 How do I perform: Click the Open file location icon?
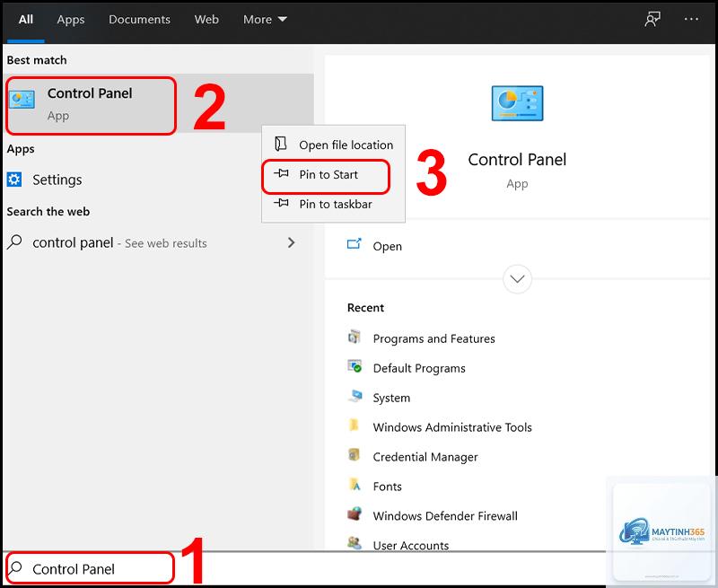pos(281,145)
